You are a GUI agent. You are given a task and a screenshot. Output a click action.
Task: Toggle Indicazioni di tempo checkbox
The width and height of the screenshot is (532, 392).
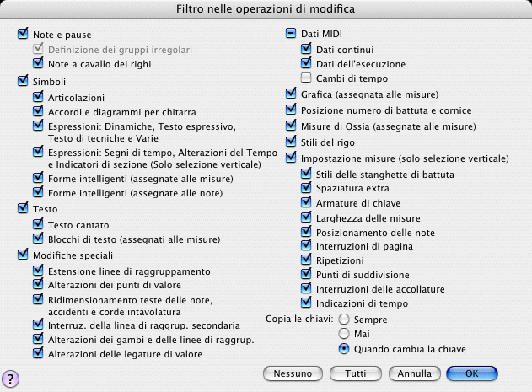click(306, 303)
